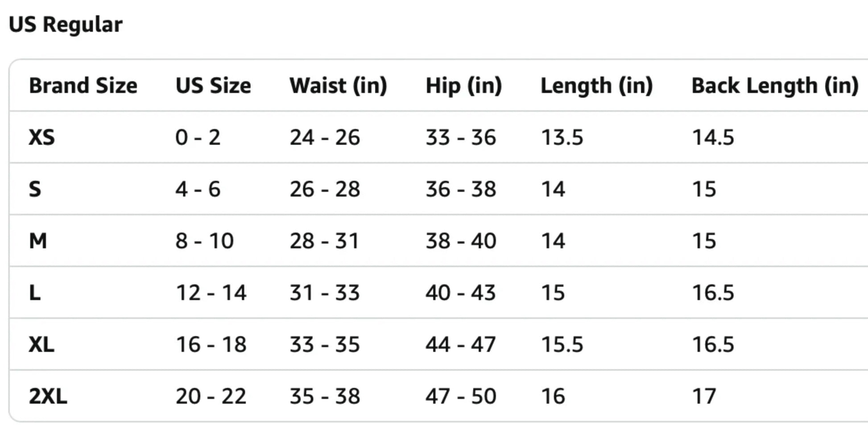Viewport: 868px width, 426px height.
Task: Click the Length (in) column header
Action: click(x=596, y=85)
